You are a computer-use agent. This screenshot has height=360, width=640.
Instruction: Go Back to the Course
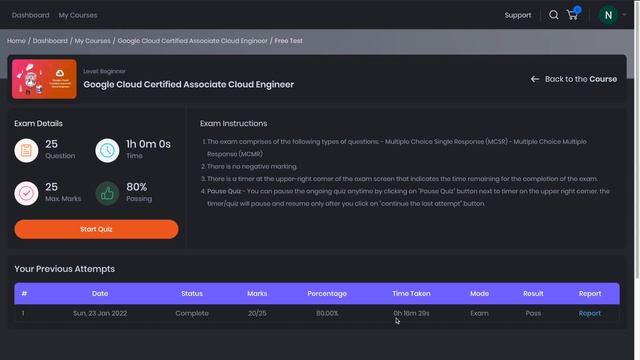click(574, 79)
